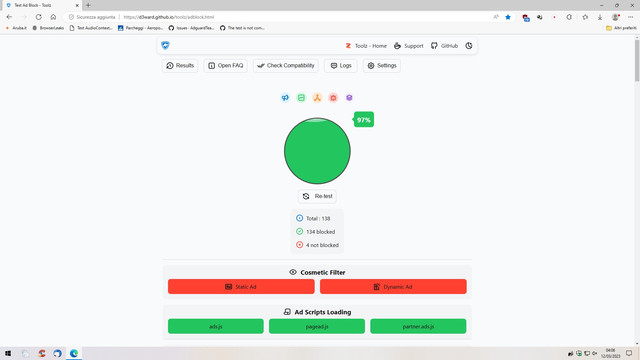Select the orange analytics category icon
Viewport: 640px width, 360px height.
coord(317,98)
